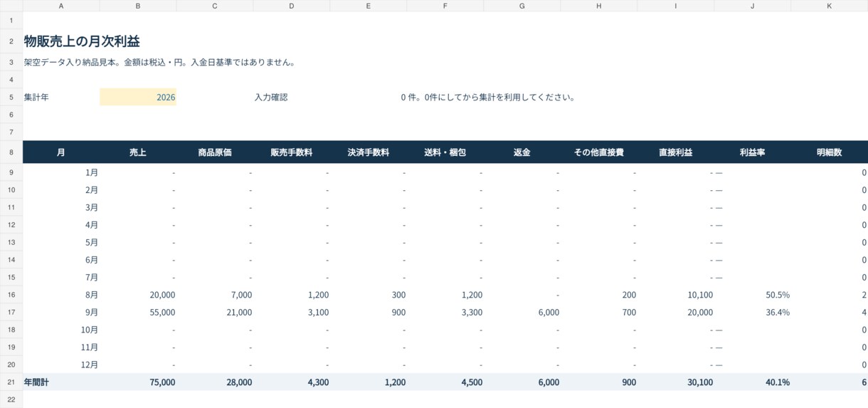Image resolution: width=868 pixels, height=408 pixels.
Task: Select the 1月 month cell
Action: point(61,172)
